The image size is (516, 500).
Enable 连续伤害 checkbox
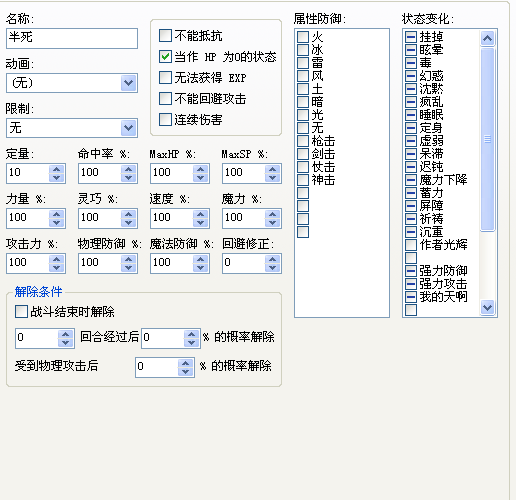[x=165, y=119]
